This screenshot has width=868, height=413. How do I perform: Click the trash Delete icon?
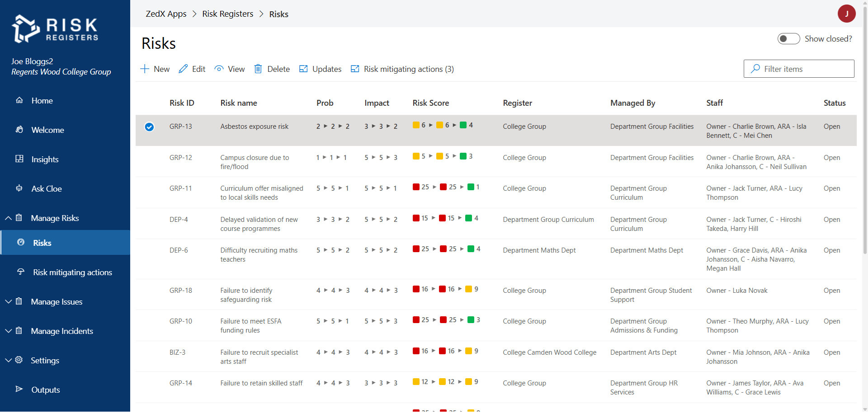[x=258, y=69]
